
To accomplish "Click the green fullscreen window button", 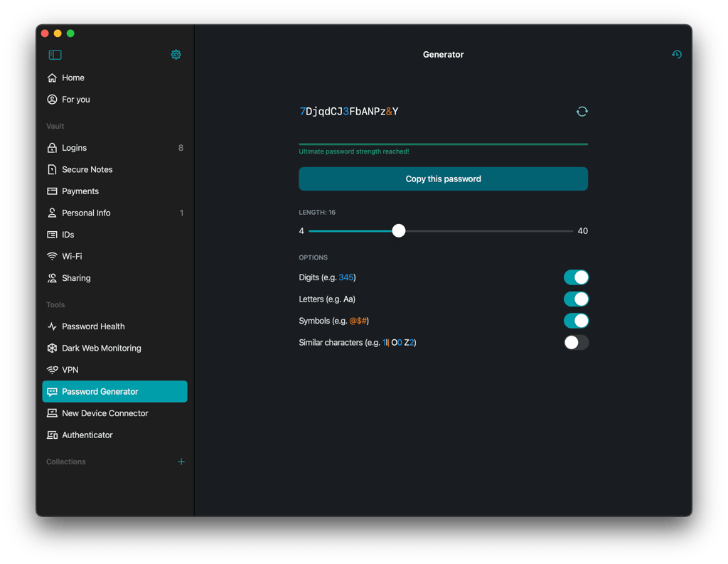I will coord(70,33).
